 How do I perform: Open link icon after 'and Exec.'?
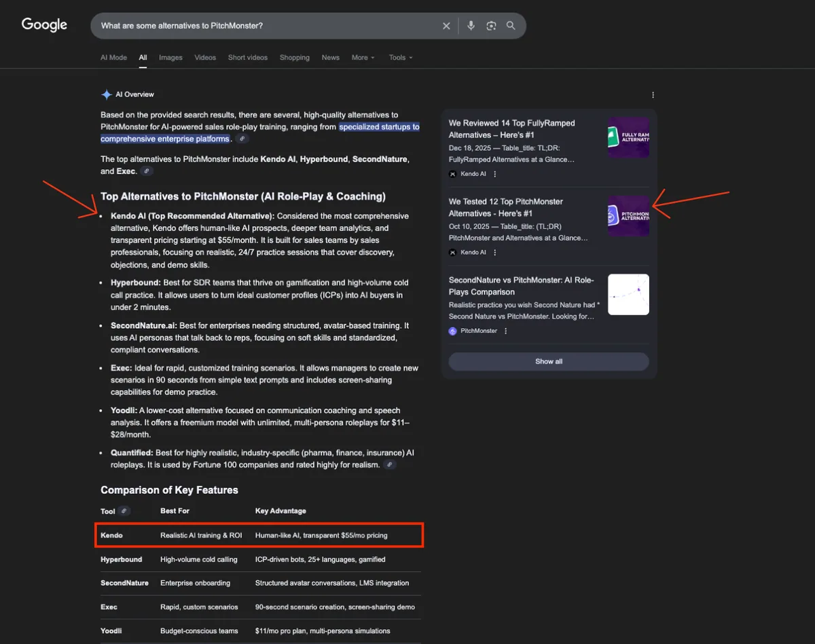[x=147, y=171]
